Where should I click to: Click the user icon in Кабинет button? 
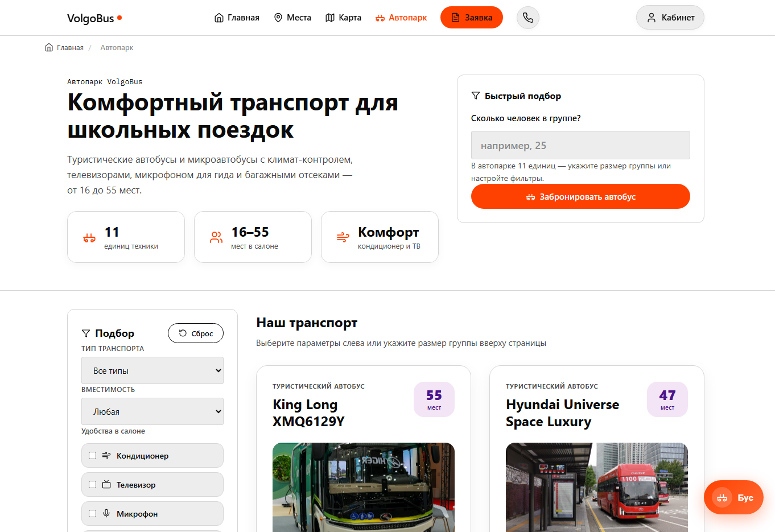[x=652, y=18]
